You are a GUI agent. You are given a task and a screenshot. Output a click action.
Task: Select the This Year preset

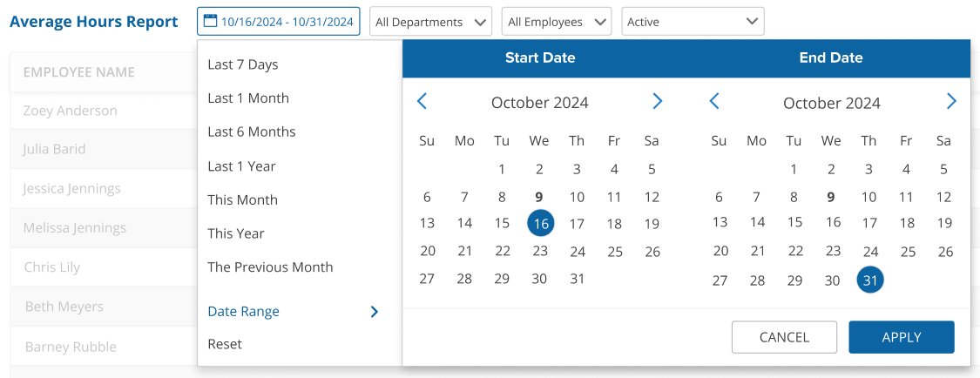pos(235,233)
